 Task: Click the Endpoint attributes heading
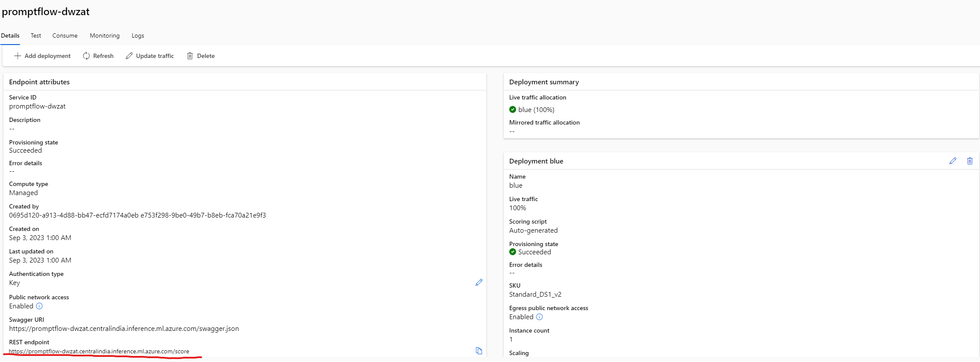[x=39, y=82]
